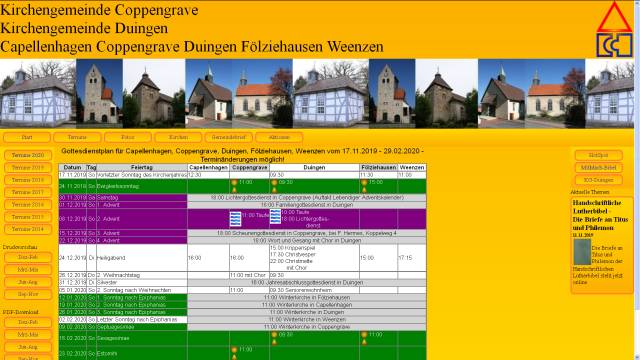Click sun icon beside 09:30 in Ewigkeitssonntag row

274,186
